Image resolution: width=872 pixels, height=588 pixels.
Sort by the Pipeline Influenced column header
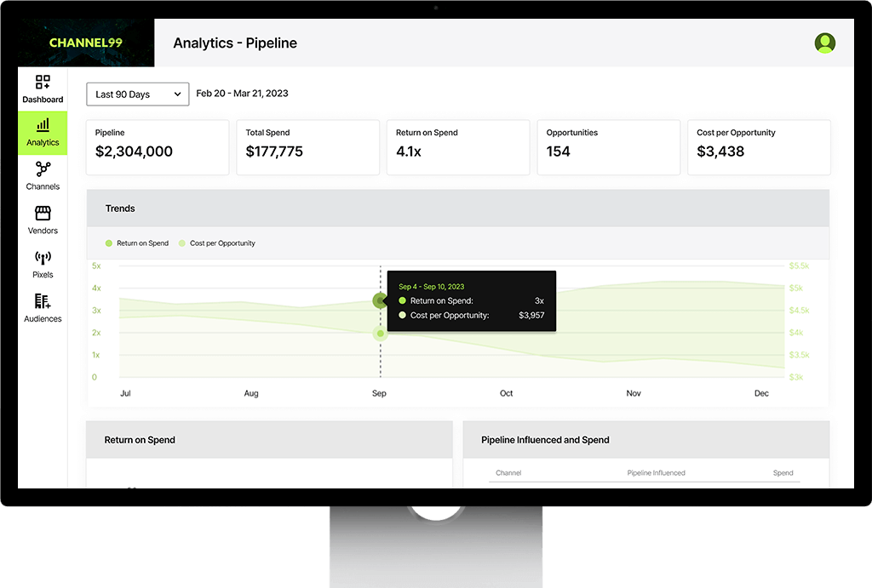(x=657, y=473)
